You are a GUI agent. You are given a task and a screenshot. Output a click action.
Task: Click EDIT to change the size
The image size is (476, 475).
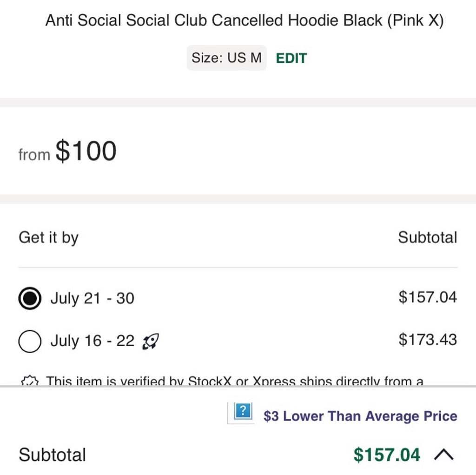coord(291,58)
